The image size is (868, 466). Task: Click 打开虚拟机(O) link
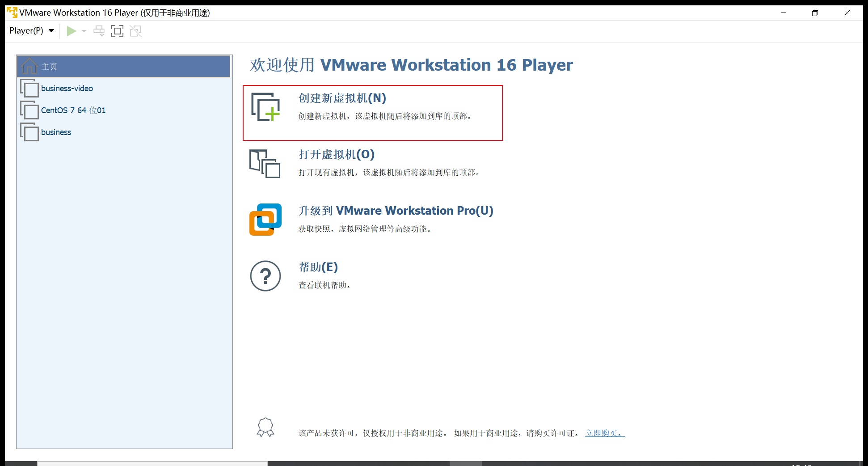(x=337, y=155)
